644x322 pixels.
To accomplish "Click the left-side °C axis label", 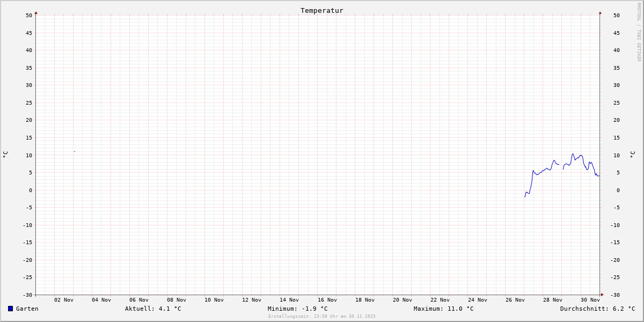I will pos(5,155).
